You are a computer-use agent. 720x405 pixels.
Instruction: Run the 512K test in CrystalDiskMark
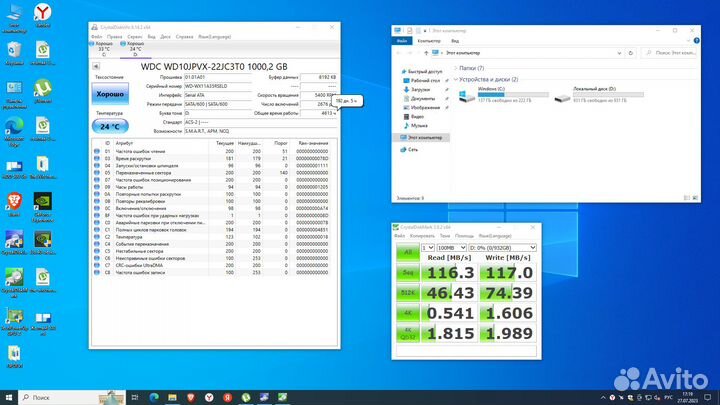pos(407,292)
